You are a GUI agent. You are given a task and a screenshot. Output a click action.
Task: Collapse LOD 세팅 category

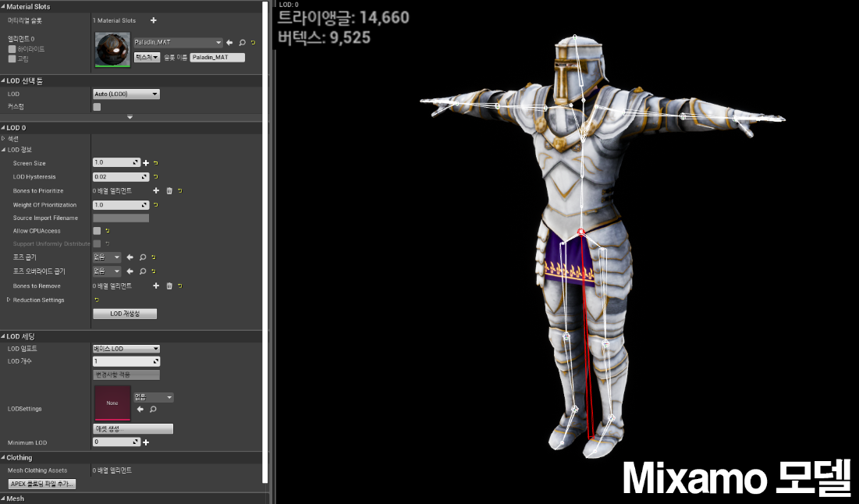(x=3, y=336)
